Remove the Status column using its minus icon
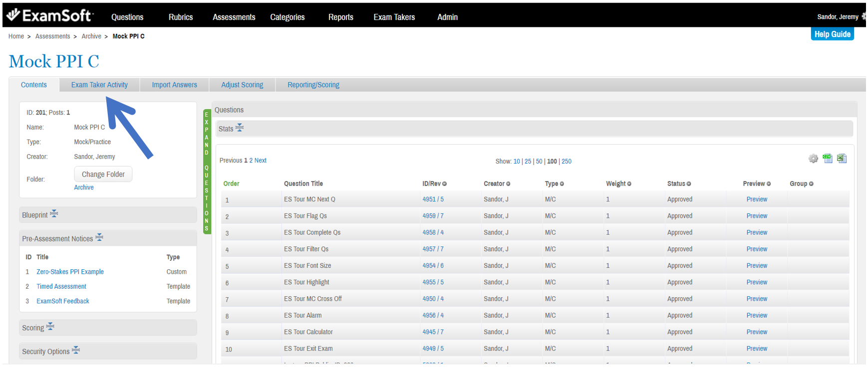 (x=689, y=184)
